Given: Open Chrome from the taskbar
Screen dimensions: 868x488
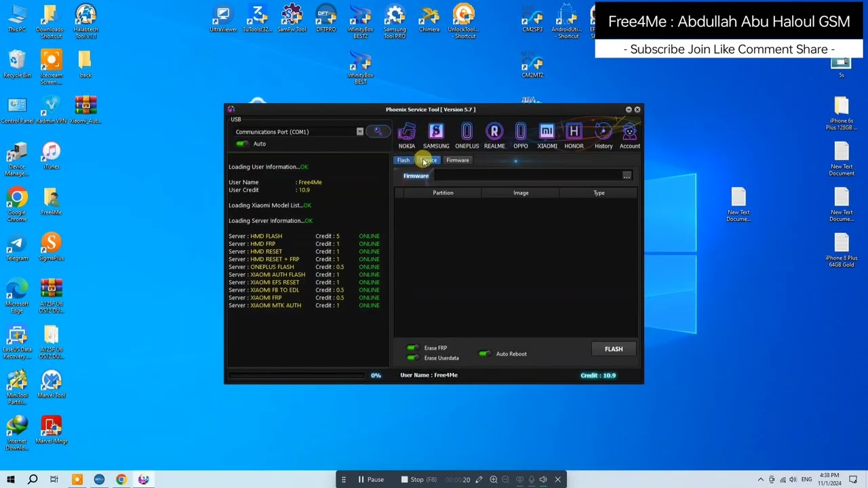Looking at the screenshot, I should click(x=121, y=480).
